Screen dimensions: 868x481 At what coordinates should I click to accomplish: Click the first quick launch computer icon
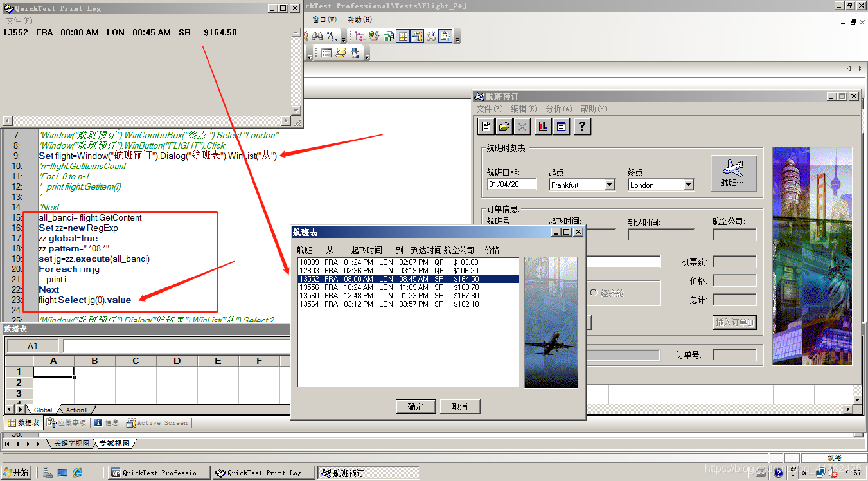[x=48, y=473]
